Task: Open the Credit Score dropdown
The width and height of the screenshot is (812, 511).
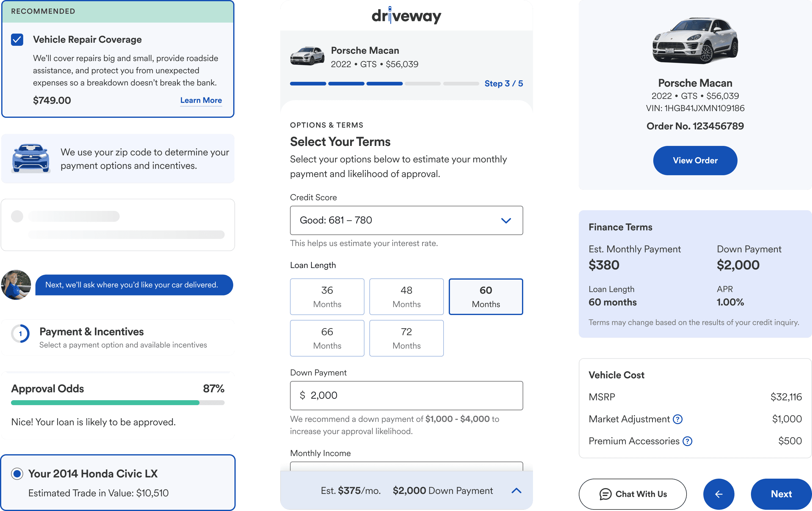Action: pyautogui.click(x=406, y=220)
